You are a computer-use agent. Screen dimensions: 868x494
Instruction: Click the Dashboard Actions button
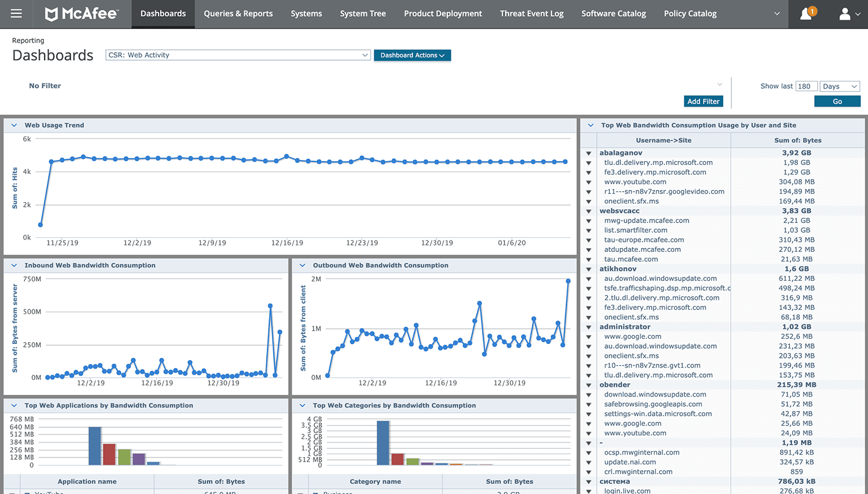point(412,55)
